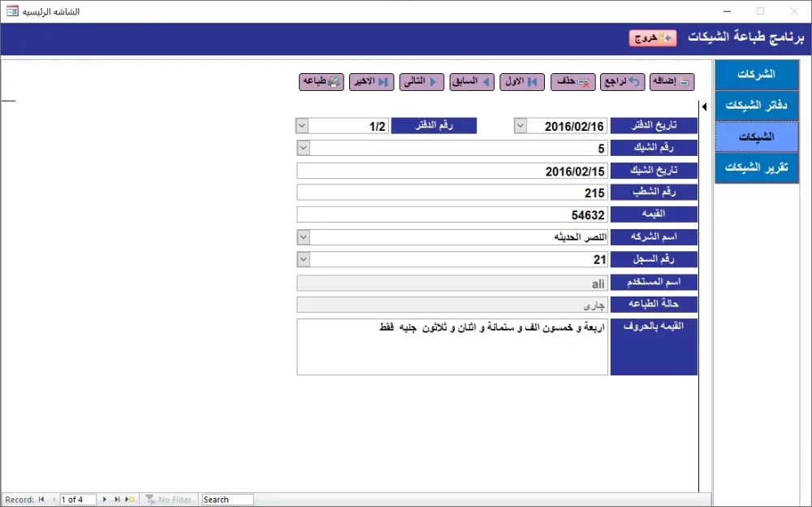This screenshot has height=507, width=812.
Task: Exit the program using خروج
Action: click(x=652, y=37)
